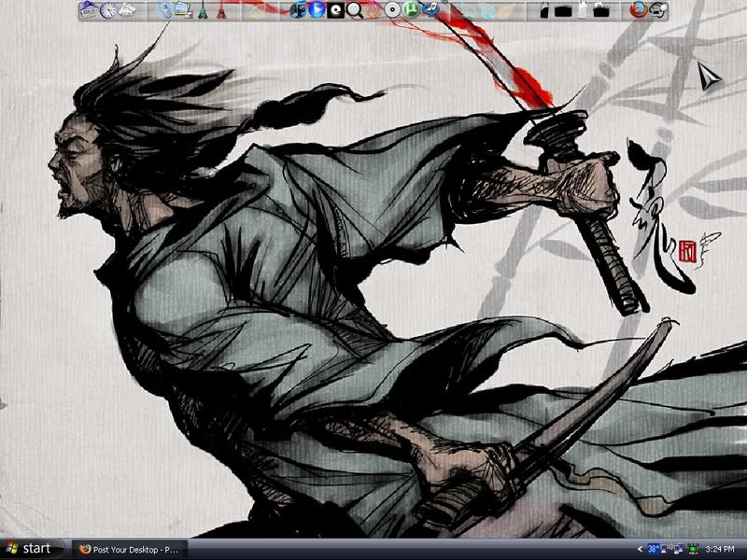Open the green chip tray icon
The width and height of the screenshot is (747, 560).
point(693,550)
